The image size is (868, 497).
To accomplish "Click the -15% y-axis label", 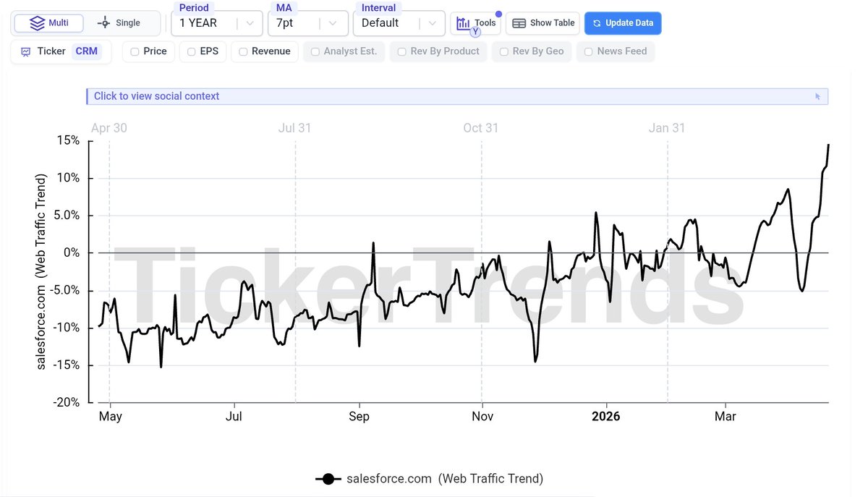I will pos(67,365).
